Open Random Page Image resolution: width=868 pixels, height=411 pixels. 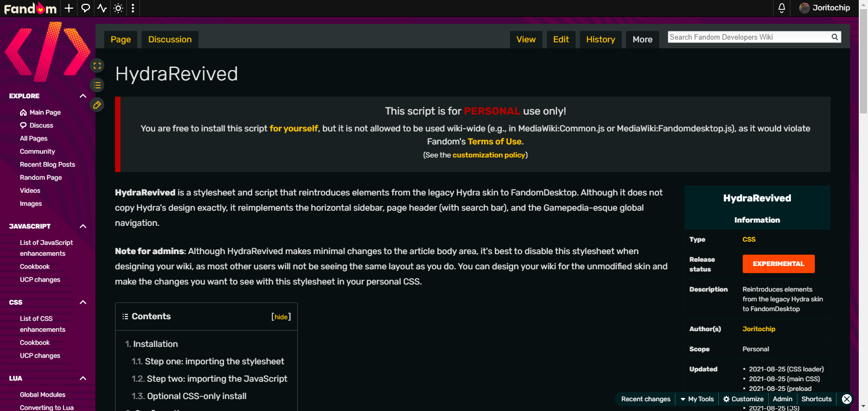pos(41,178)
